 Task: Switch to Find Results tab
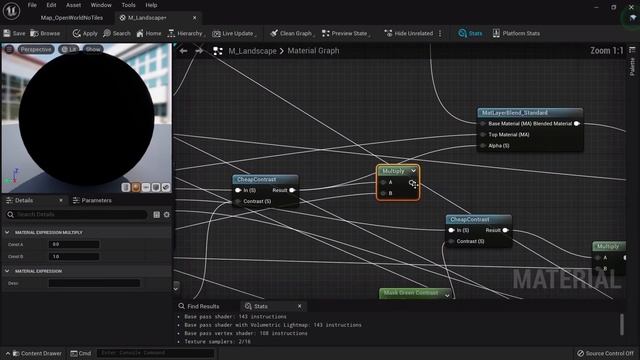(199, 306)
